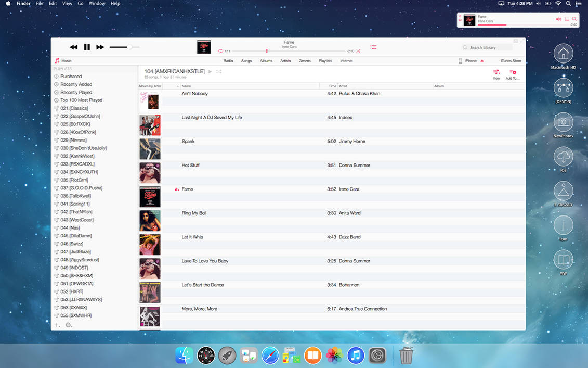Open the 021.[Classics] playlist
Image resolution: width=588 pixels, height=368 pixels.
point(74,108)
